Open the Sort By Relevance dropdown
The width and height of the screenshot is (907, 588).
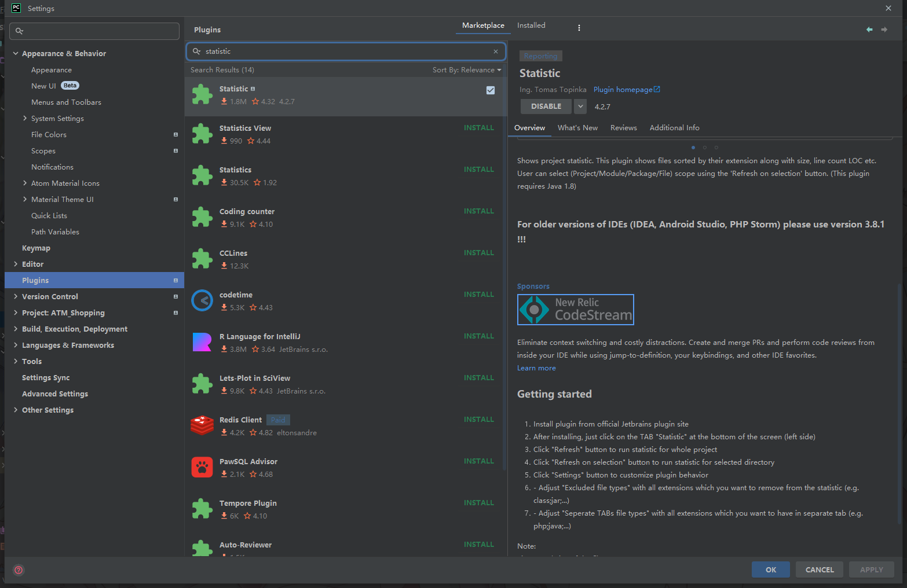click(x=467, y=70)
